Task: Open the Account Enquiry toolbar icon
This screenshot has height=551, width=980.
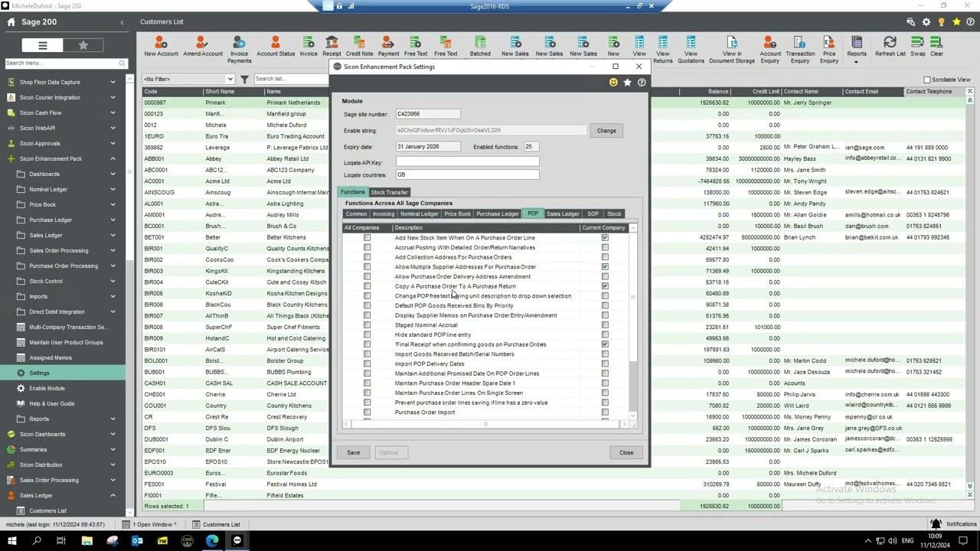Action: 770,50
